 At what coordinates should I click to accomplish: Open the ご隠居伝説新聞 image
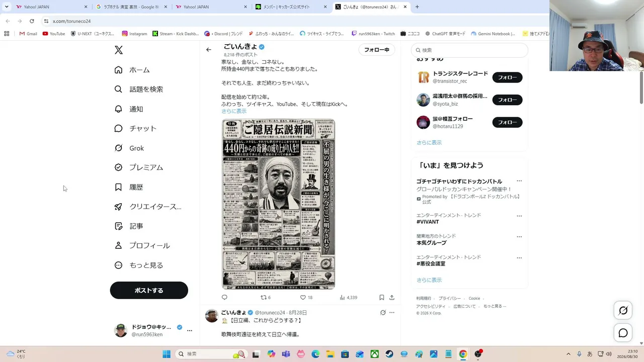tap(278, 204)
